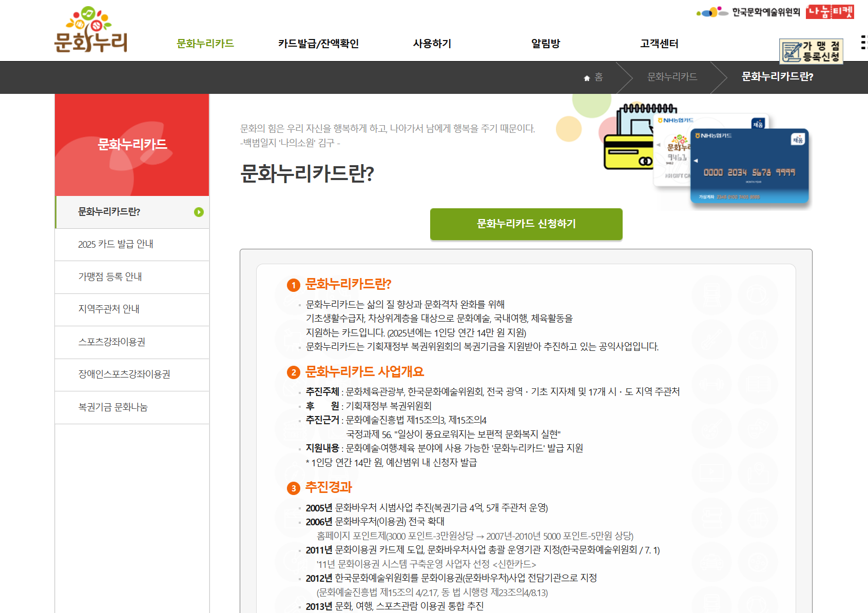Click 홈 breadcrumb link
This screenshot has height=613, width=868.
click(599, 77)
